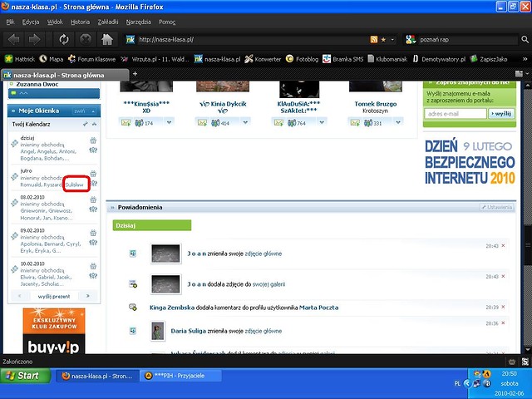Select the nasza-klasa.pl Strona główna tab
The image size is (532, 399).
(x=65, y=75)
